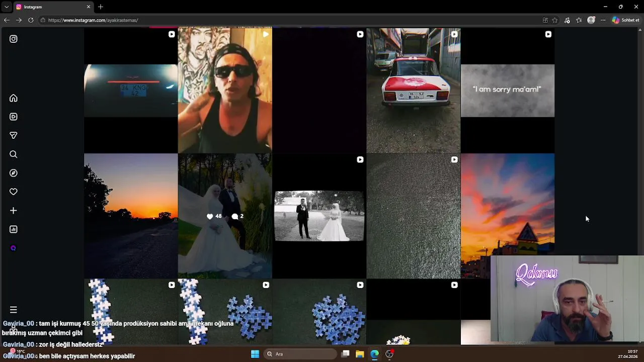The image size is (644, 362).
Task: Open browser settings three-dot menu
Action: [603, 20]
